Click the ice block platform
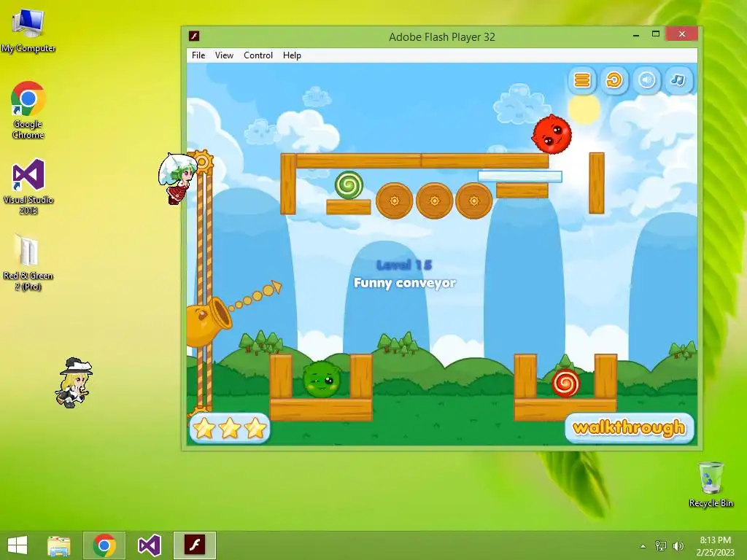 (x=519, y=176)
